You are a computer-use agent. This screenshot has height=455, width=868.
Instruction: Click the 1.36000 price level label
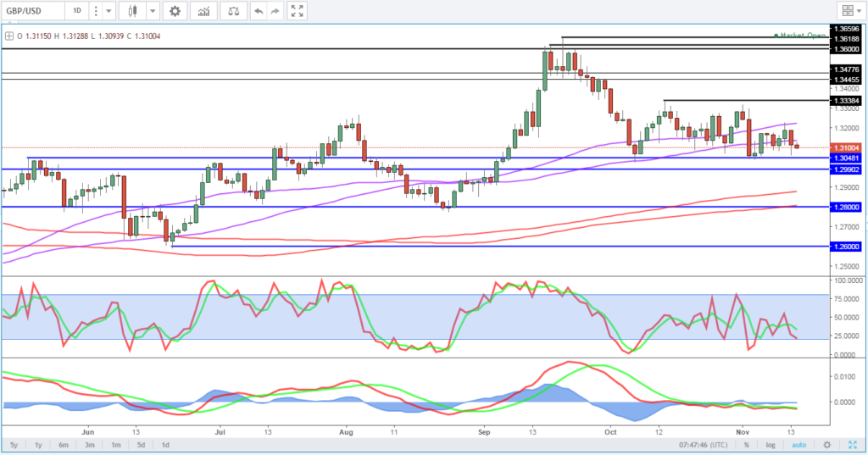(x=846, y=48)
